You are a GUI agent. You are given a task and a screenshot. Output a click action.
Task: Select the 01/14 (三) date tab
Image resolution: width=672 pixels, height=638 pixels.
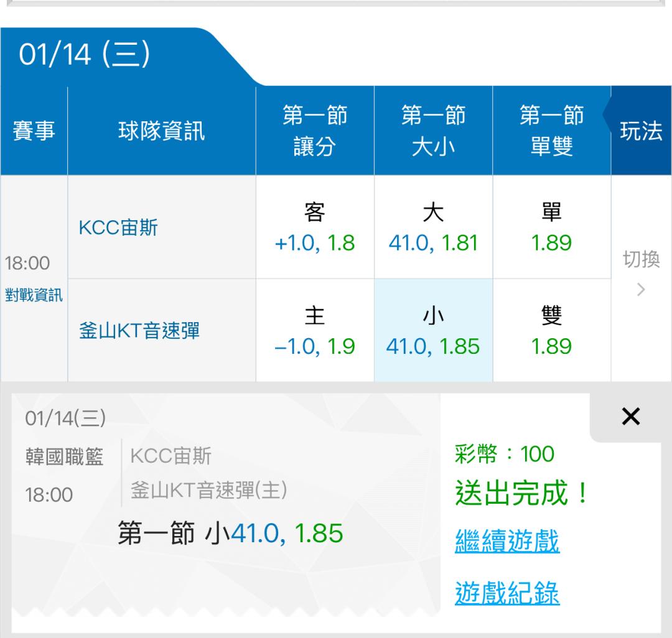[x=85, y=54]
